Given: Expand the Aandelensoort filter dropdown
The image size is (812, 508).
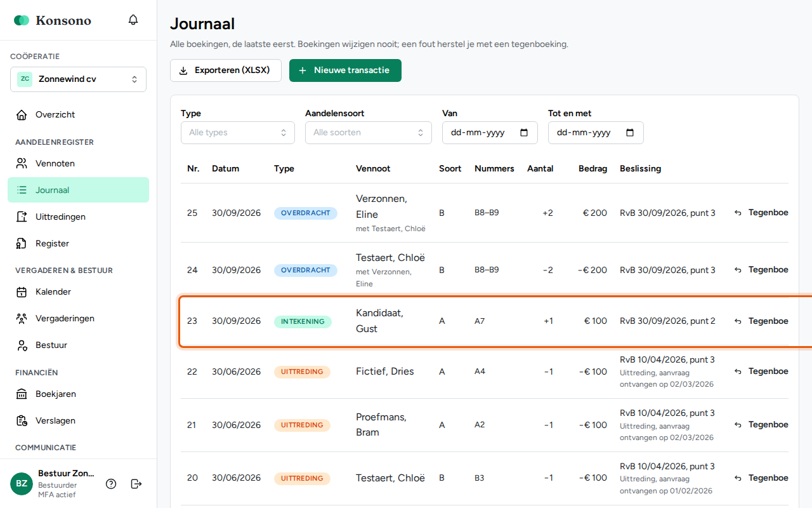Looking at the screenshot, I should point(369,133).
